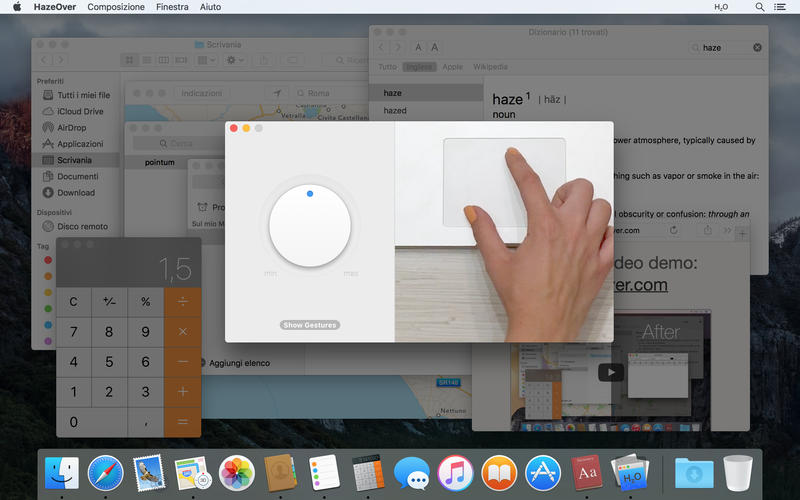This screenshot has width=800, height=500.
Task: Select 'haze' entry in Dictionary results list
Action: coord(426,93)
